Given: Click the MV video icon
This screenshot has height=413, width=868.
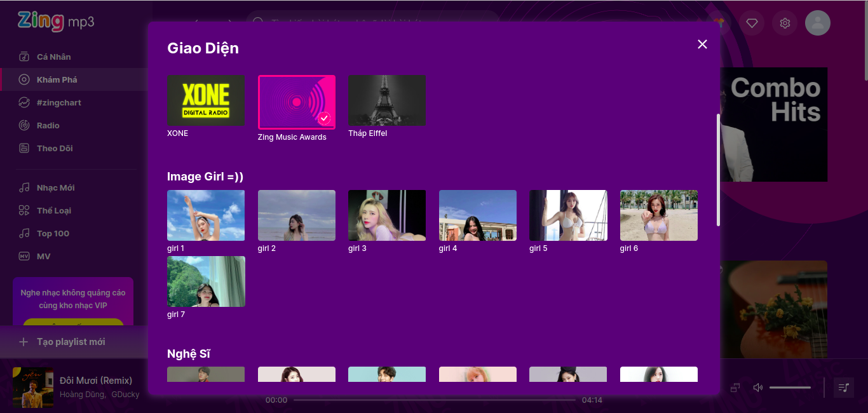Looking at the screenshot, I should [24, 256].
